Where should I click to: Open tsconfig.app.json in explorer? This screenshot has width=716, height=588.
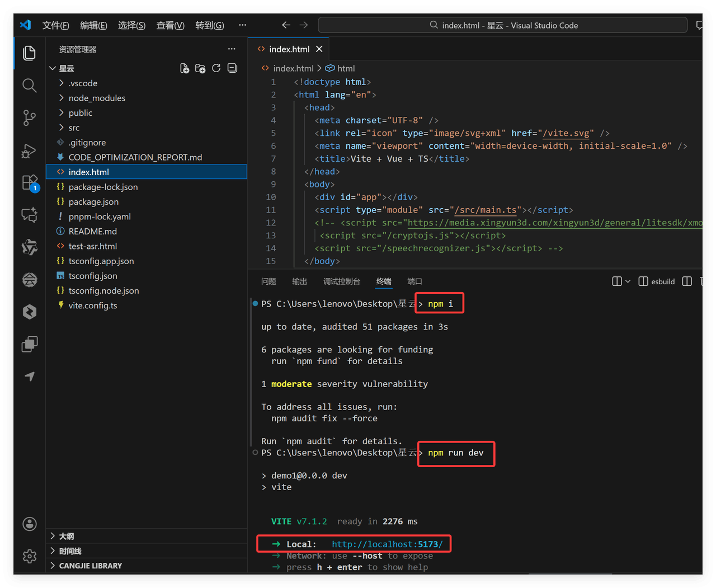point(147,261)
